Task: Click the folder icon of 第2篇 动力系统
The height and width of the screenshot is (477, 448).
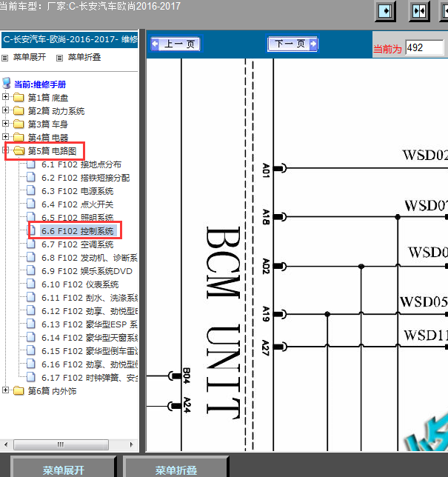Action: pos(19,110)
